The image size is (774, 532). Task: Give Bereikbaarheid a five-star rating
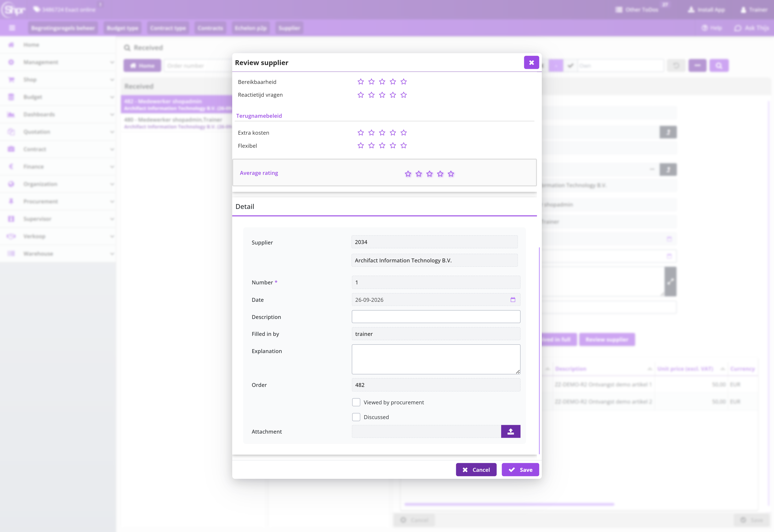click(x=404, y=82)
